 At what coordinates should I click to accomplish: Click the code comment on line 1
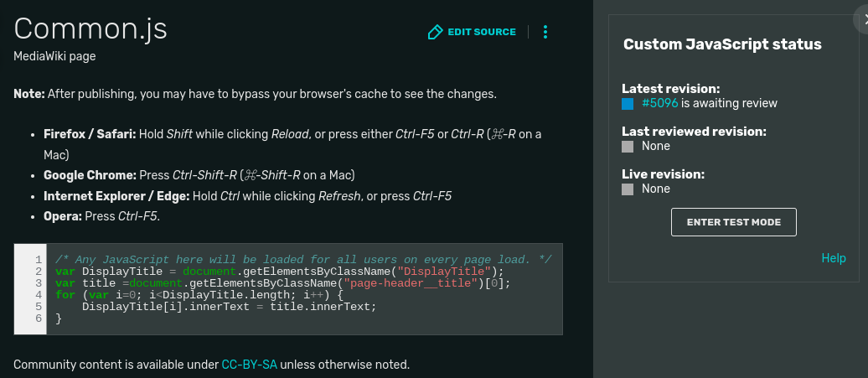coord(303,260)
